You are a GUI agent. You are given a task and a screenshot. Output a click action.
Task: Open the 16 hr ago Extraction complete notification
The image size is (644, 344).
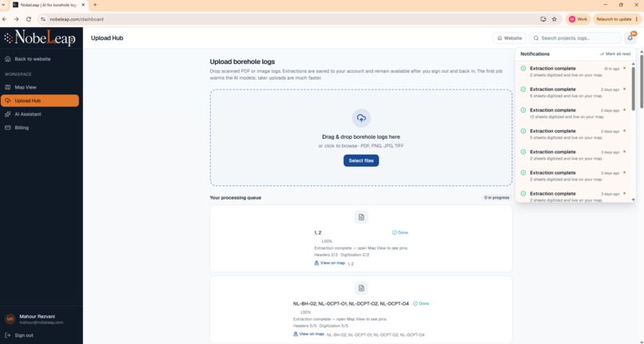coord(573,71)
